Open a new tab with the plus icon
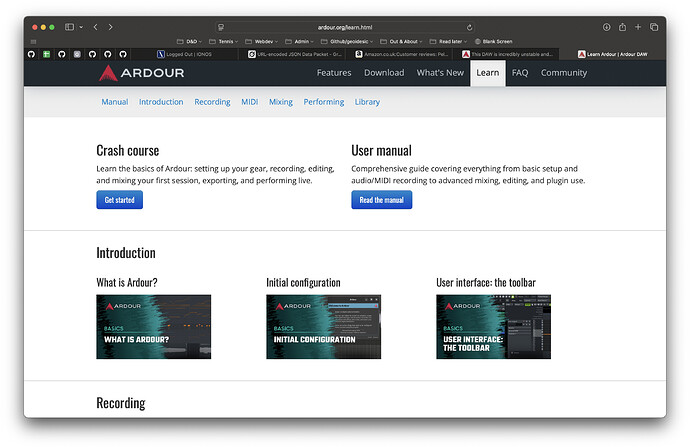Screen dimensions: 690x448 pyautogui.click(x=638, y=27)
